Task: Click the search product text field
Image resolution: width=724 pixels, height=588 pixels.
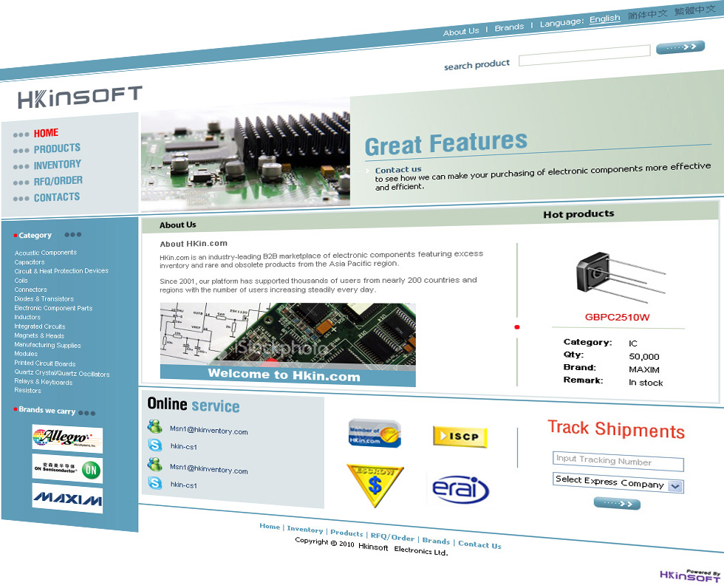Action: click(584, 55)
